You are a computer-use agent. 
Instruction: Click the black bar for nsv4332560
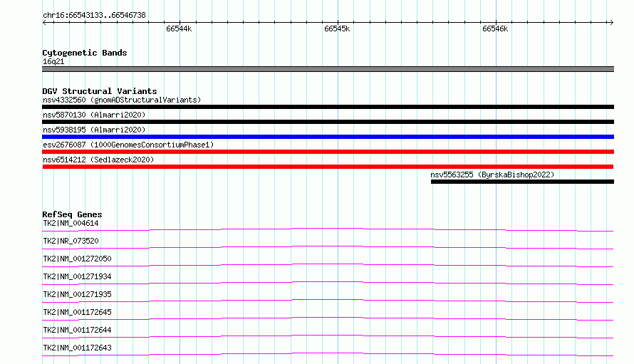pyautogui.click(x=328, y=107)
